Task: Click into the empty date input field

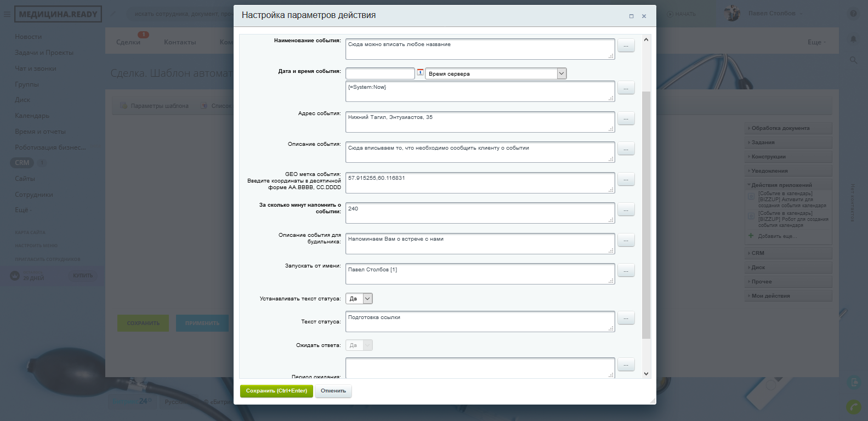Action: [x=380, y=73]
